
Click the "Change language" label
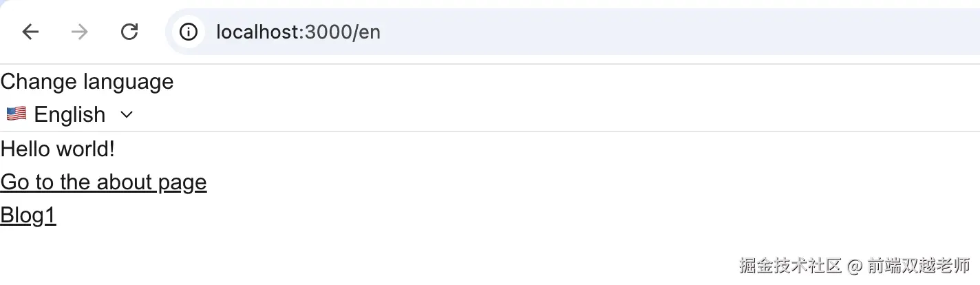[x=87, y=82]
